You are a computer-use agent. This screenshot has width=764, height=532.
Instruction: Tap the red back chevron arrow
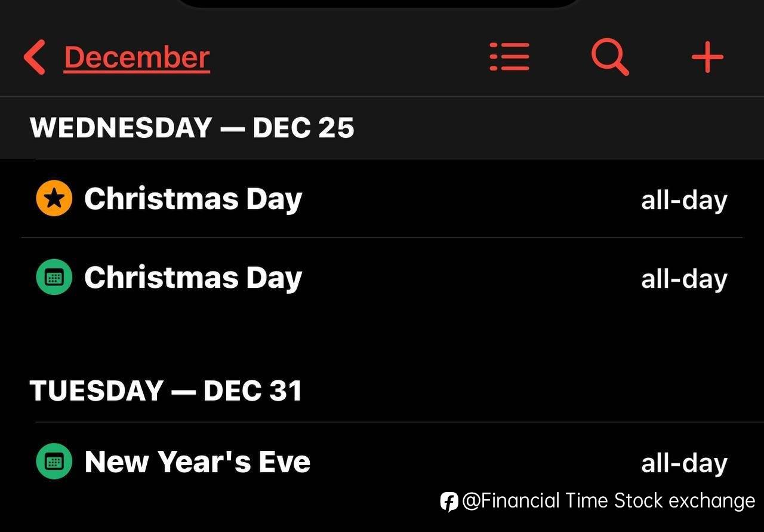(35, 57)
